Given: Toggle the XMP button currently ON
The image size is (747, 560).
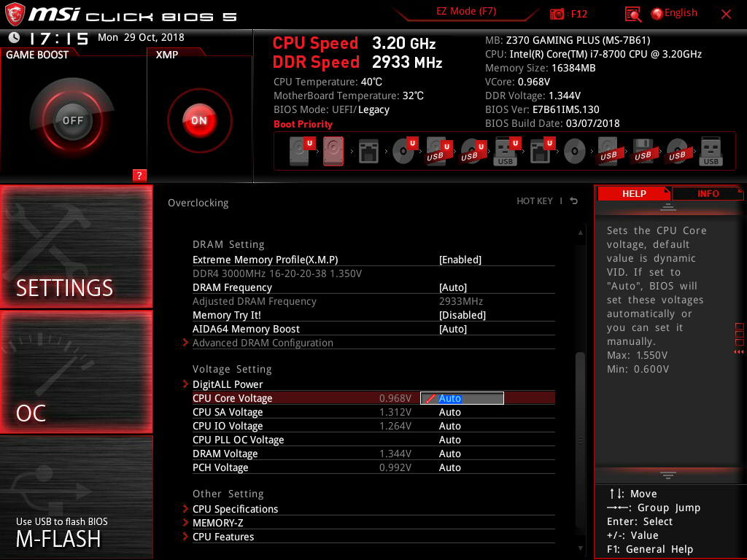Looking at the screenshot, I should coord(199,120).
